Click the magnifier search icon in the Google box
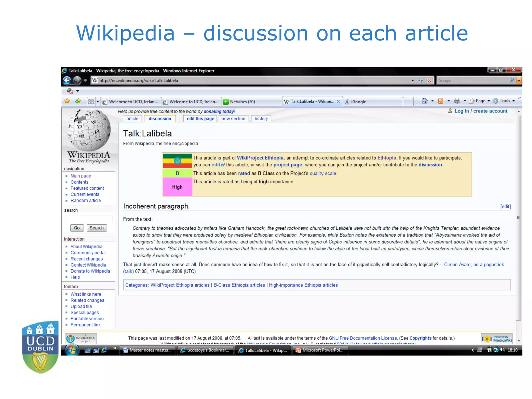Viewport: 532px width, 399px height. (x=512, y=80)
